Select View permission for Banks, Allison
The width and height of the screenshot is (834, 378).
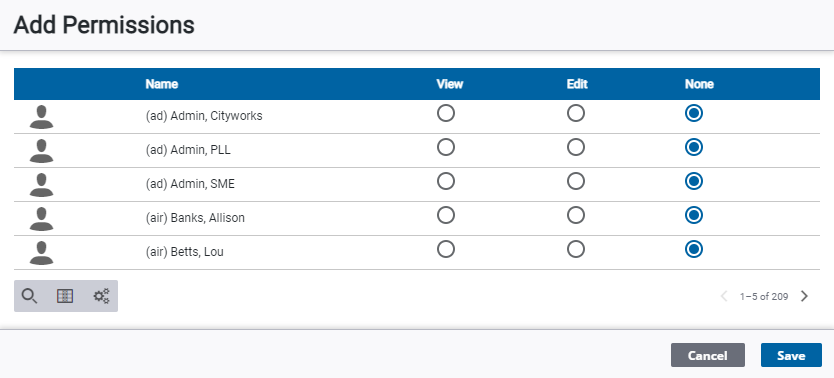click(x=446, y=215)
